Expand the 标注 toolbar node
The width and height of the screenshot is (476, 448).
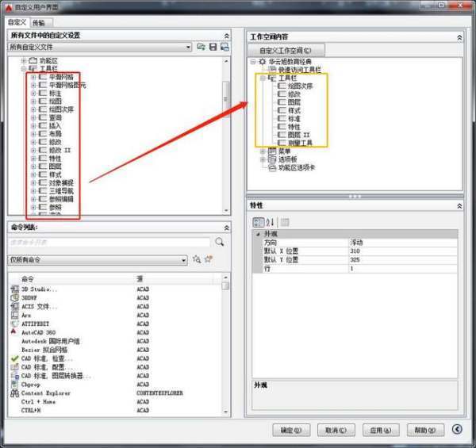pos(33,94)
